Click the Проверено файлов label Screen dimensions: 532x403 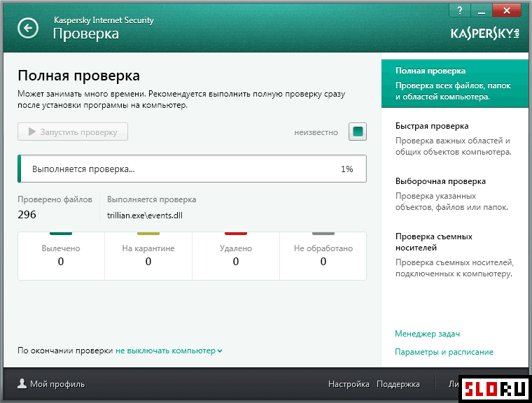55,199
